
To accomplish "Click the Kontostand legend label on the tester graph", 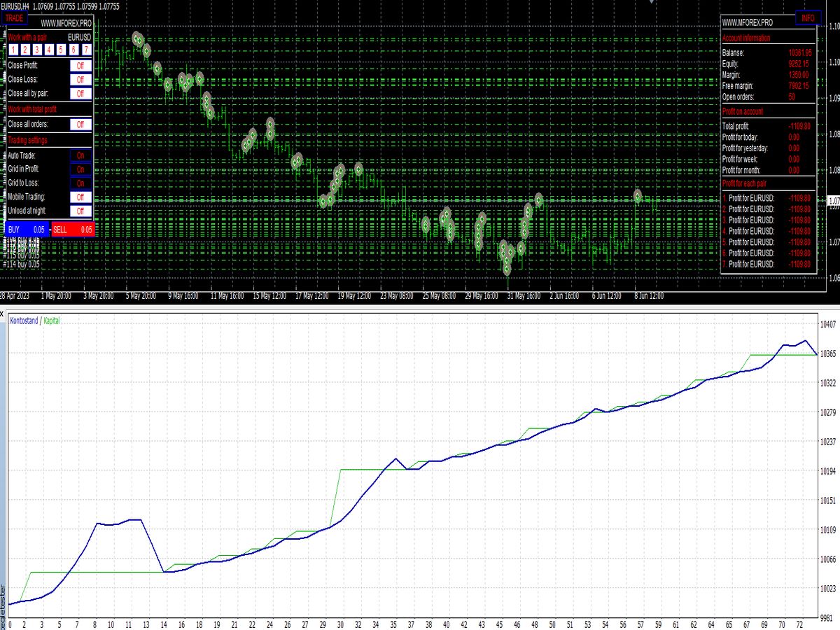I will (23, 321).
